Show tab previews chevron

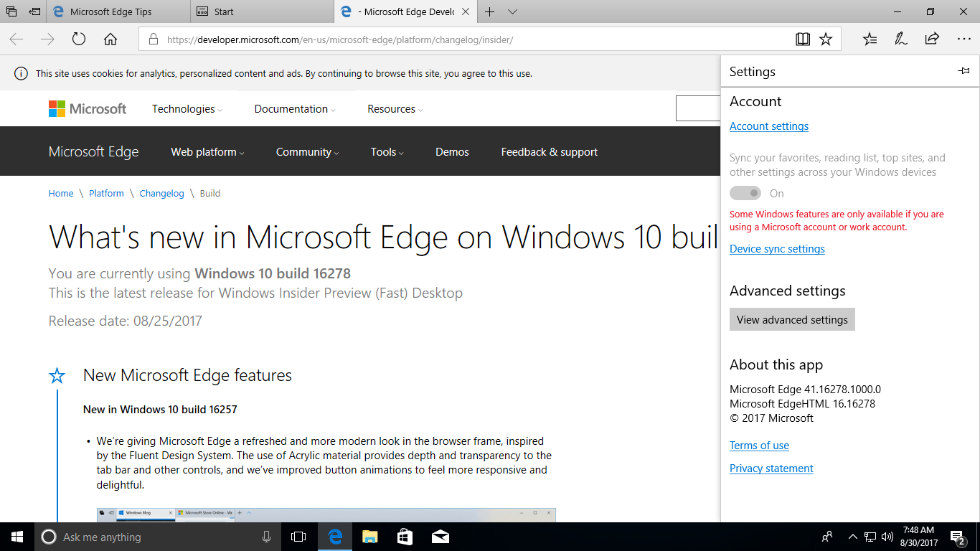(512, 11)
